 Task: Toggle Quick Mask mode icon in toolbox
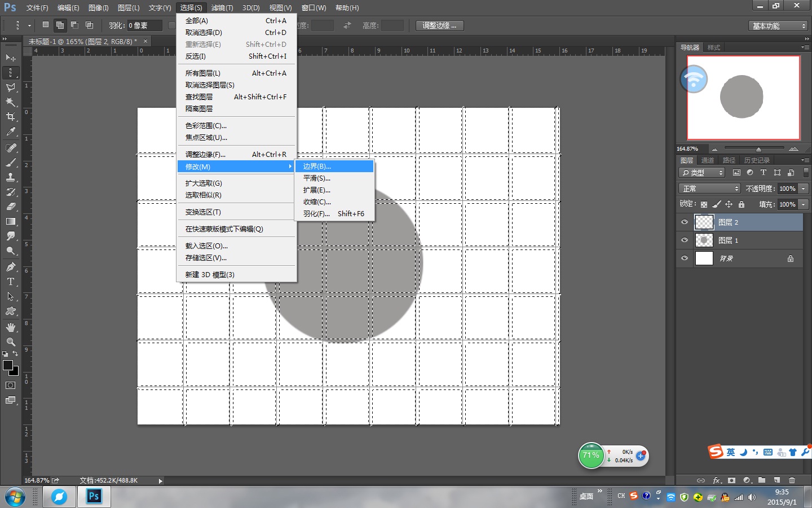pos(11,386)
